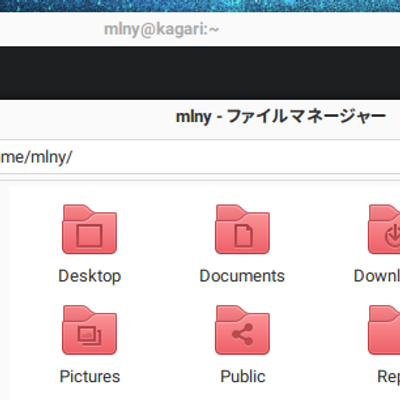Select the Documents folder label
The image size is (400, 400).
coord(242,276)
